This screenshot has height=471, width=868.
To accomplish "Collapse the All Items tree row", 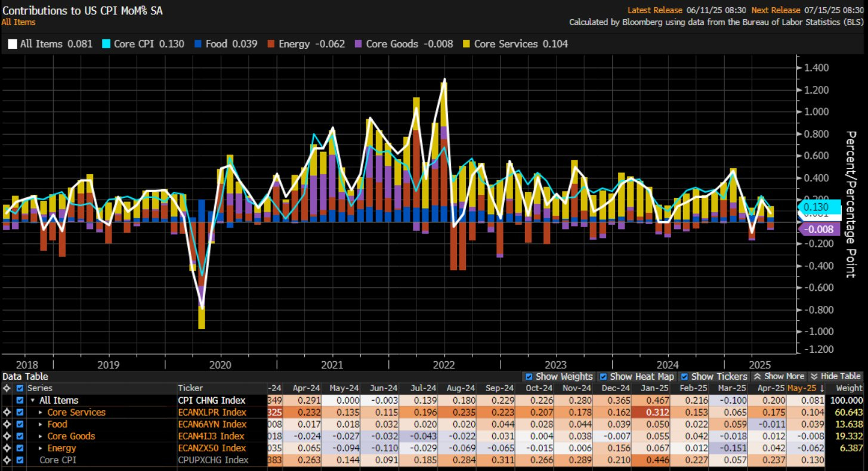I will coord(32,401).
